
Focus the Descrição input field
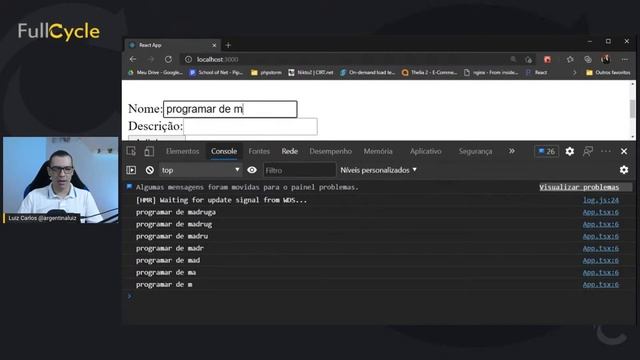coord(250,126)
